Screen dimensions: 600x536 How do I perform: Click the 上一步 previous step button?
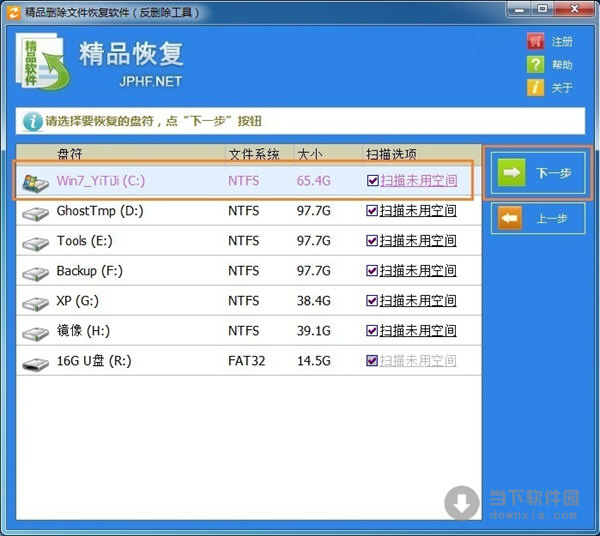pyautogui.click(x=538, y=218)
